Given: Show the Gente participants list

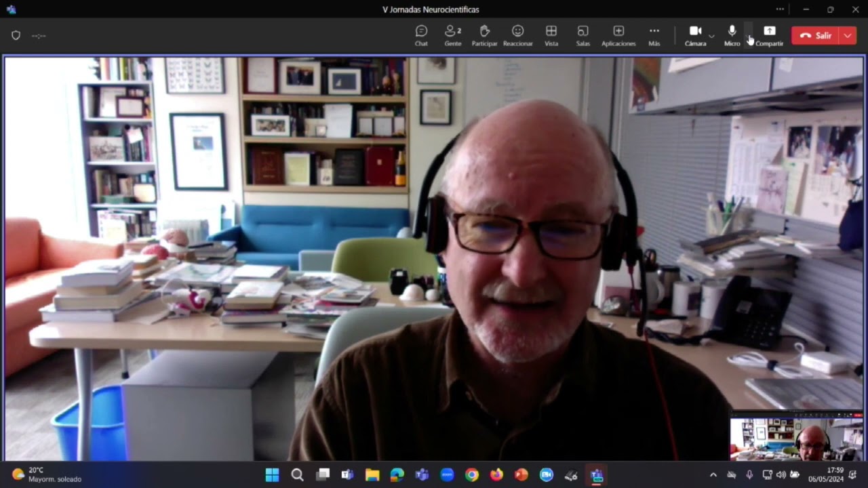Looking at the screenshot, I should 453,35.
